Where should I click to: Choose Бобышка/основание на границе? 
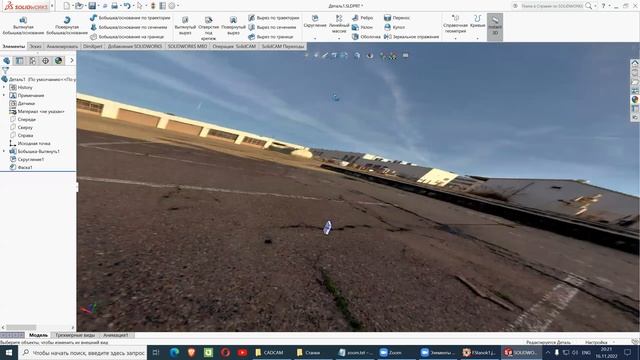(x=127, y=37)
